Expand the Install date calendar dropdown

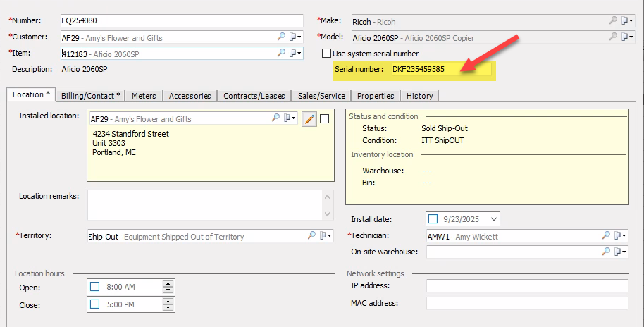(x=494, y=219)
